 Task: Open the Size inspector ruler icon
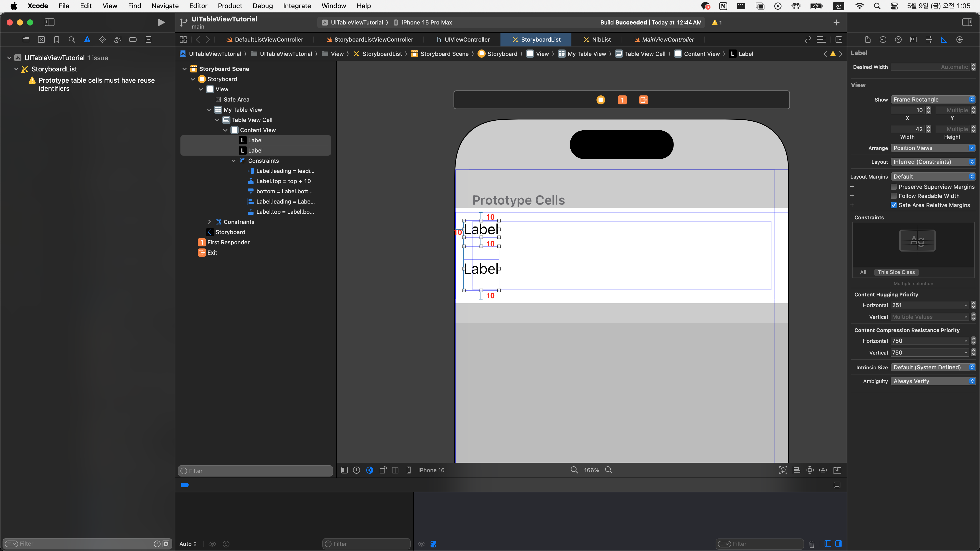coord(944,40)
